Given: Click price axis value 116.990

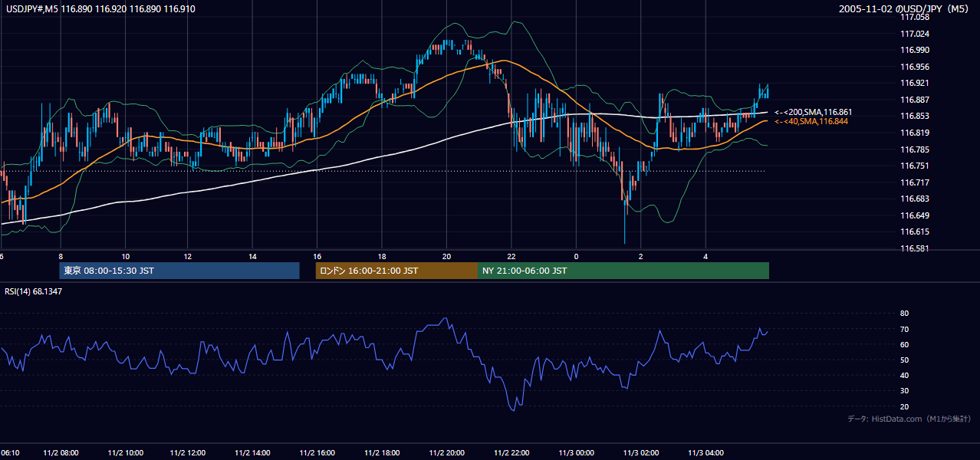Looking at the screenshot, I should 914,50.
